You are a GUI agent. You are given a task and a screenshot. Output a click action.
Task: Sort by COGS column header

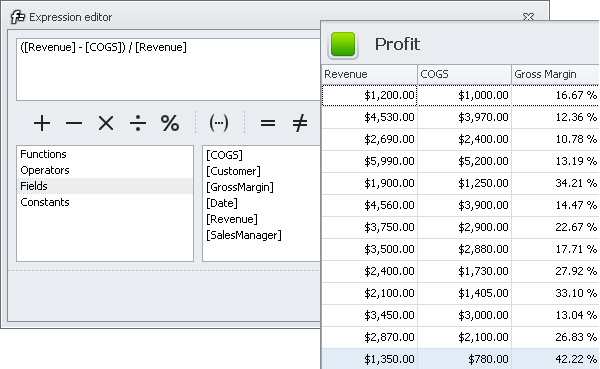[x=464, y=74]
